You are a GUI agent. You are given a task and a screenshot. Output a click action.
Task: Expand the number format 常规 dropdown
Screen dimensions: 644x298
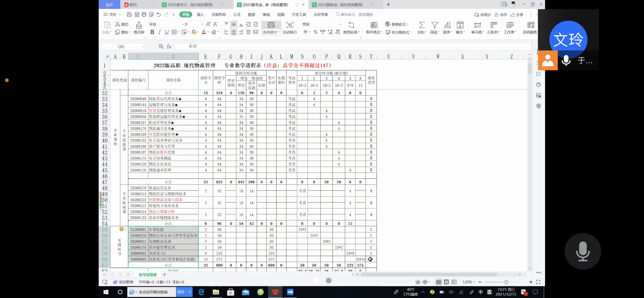(340, 24)
